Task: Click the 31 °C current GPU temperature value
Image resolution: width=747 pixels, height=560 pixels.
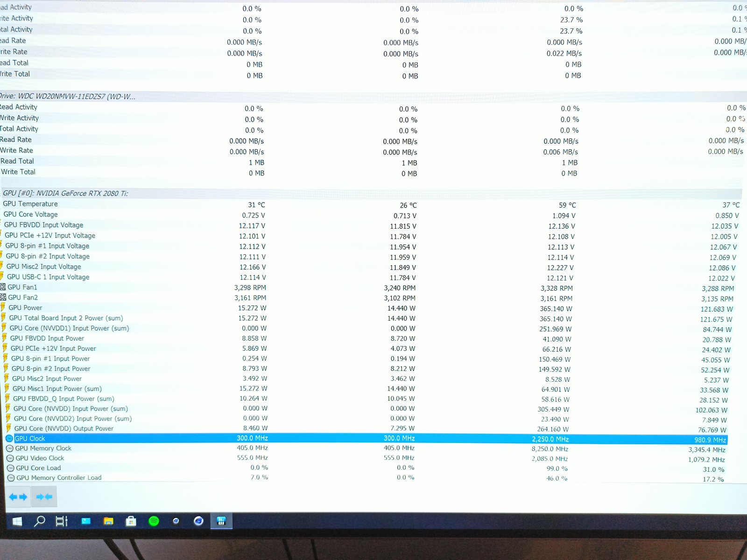Action: [256, 205]
